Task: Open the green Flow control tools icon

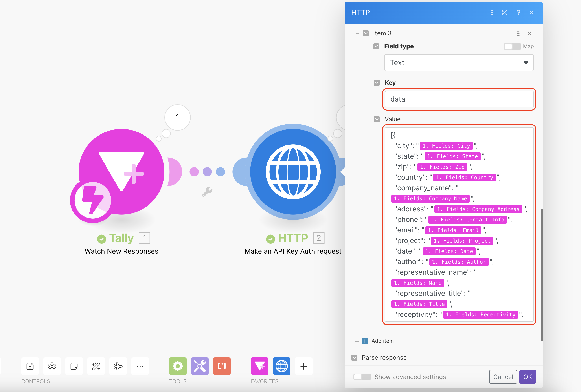Action: tap(178, 366)
